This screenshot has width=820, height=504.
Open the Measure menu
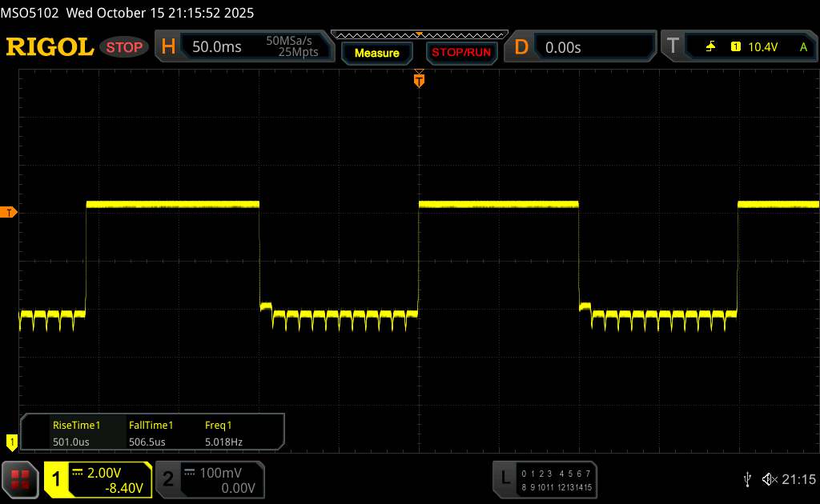coord(376,54)
